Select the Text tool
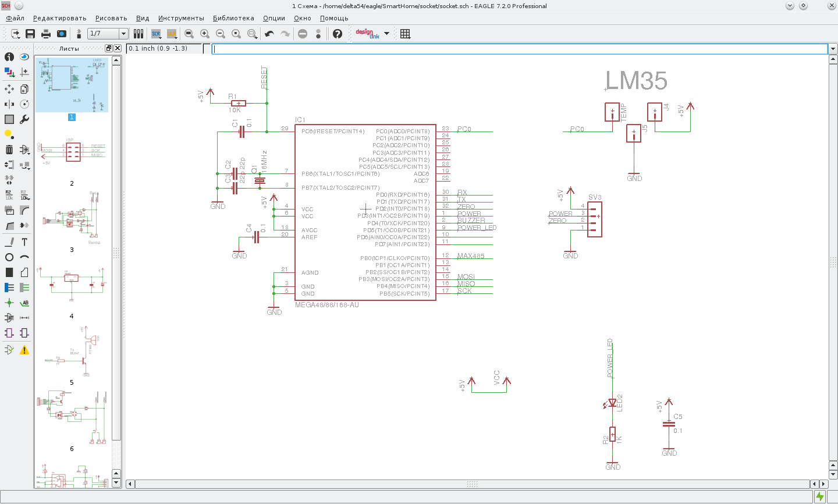Image resolution: width=838 pixels, height=504 pixels. (x=24, y=242)
